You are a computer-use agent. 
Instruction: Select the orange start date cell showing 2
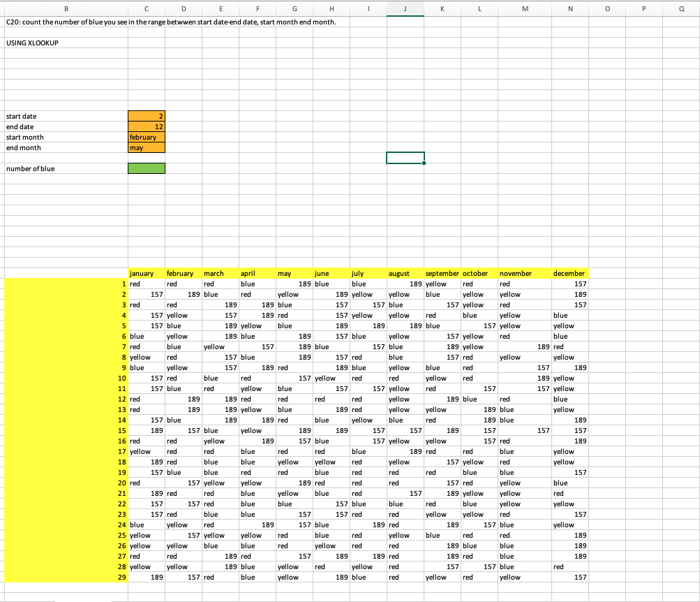146,116
